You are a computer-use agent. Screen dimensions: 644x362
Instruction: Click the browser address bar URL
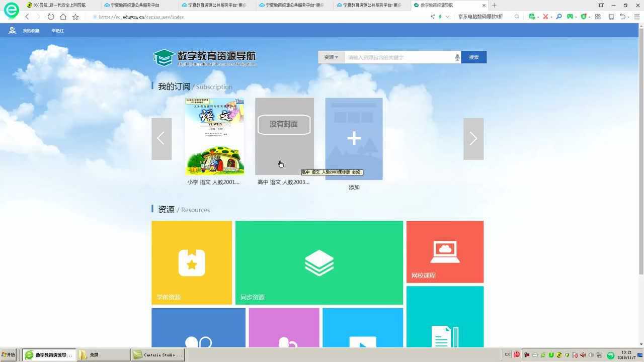141,17
